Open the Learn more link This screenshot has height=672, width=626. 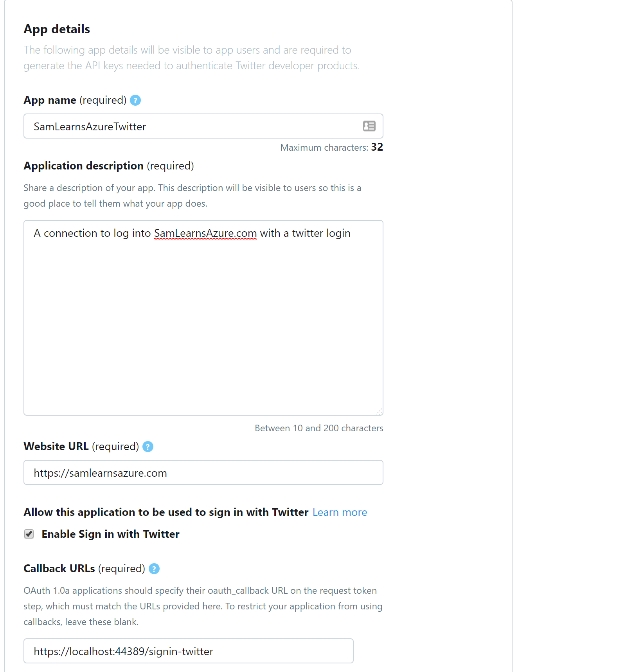[x=340, y=512]
